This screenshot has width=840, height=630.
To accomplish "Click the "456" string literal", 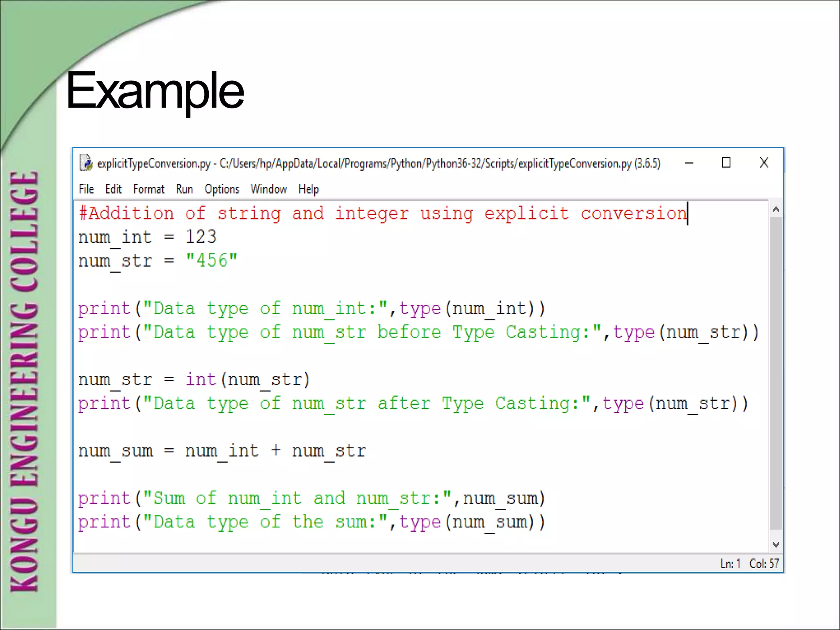I will click(x=211, y=261).
